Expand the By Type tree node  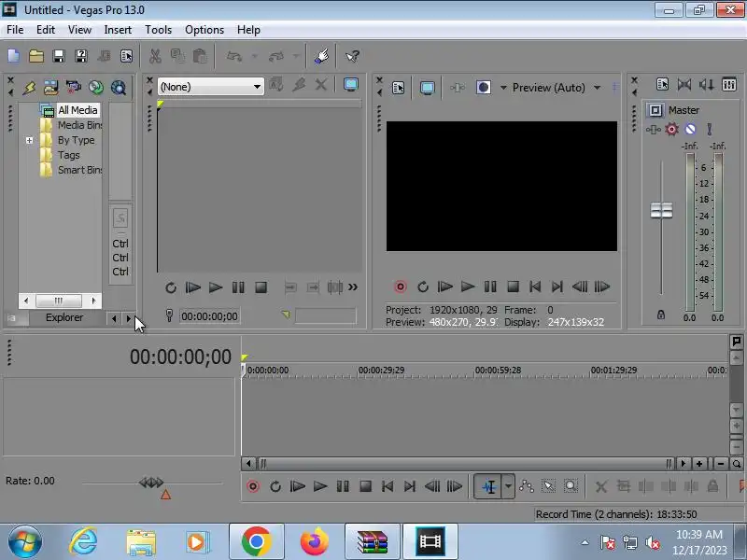[30, 141]
